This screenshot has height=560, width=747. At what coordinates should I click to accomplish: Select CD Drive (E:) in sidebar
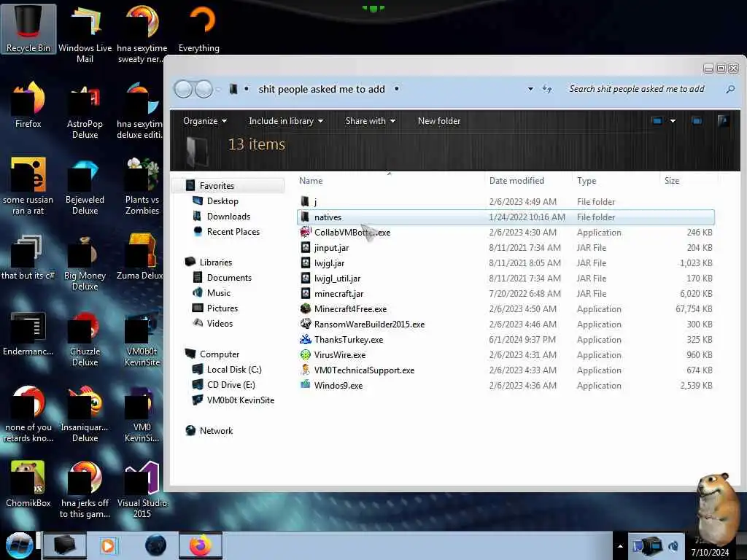pyautogui.click(x=231, y=385)
